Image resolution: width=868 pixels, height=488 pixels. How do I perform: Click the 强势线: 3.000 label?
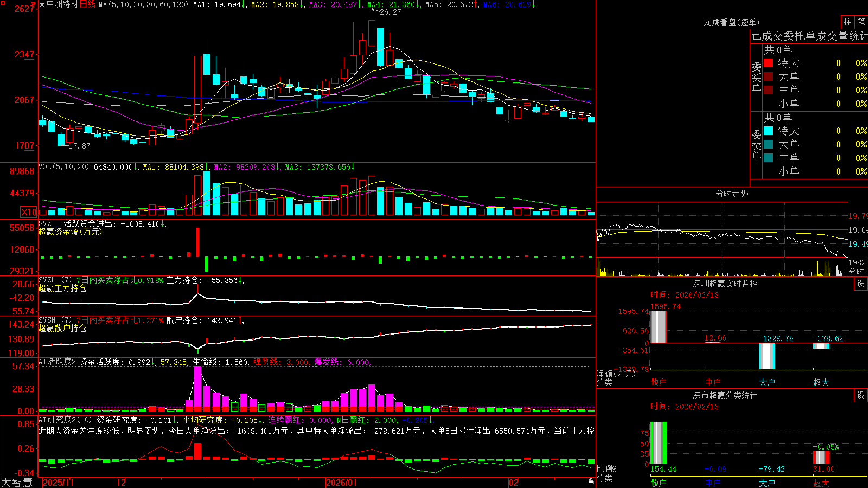click(x=282, y=362)
